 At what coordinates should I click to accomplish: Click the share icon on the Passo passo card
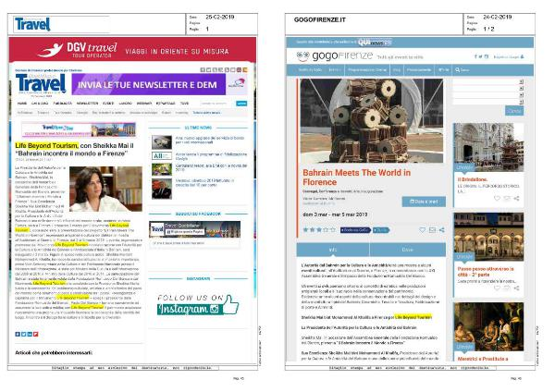point(516,288)
